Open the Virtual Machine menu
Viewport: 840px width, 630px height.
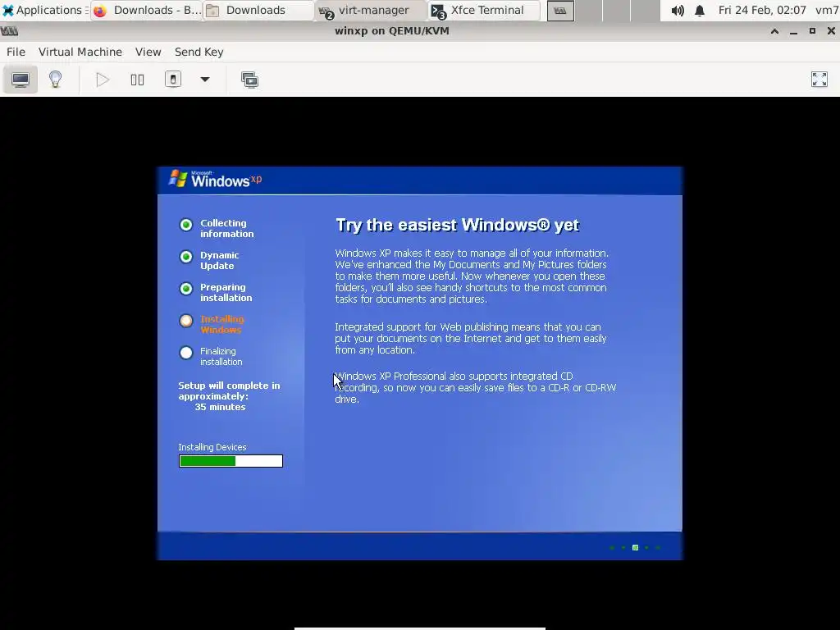click(x=80, y=52)
